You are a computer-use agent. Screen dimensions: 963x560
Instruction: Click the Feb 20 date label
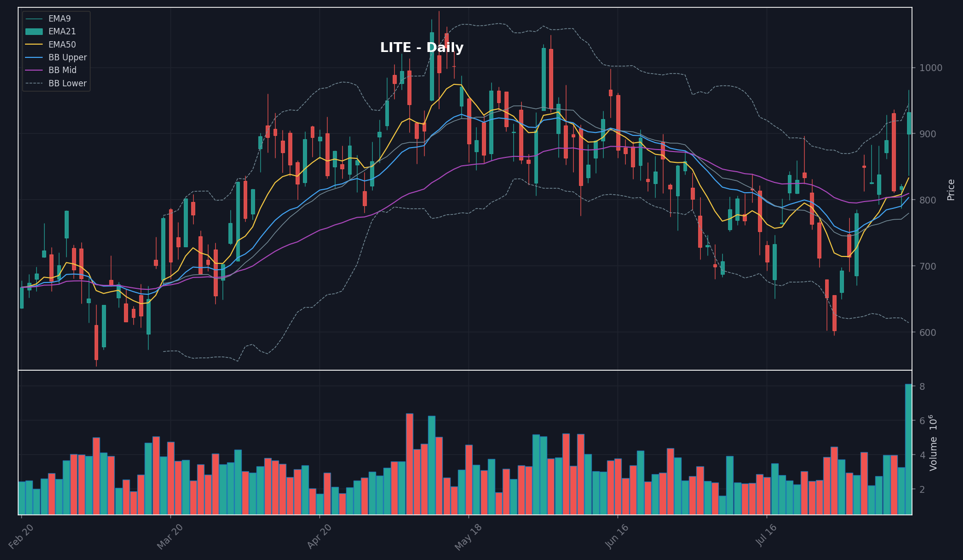pyautogui.click(x=22, y=536)
